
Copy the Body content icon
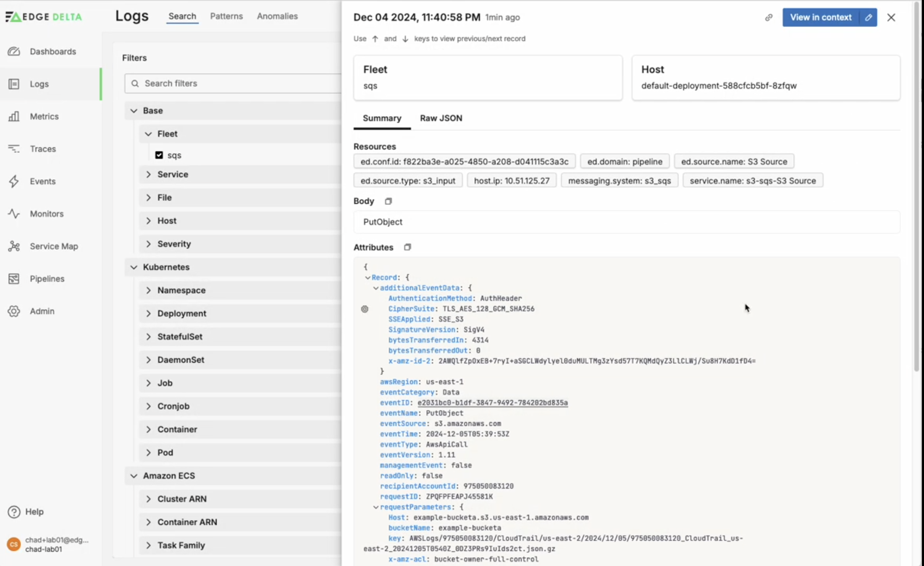point(388,201)
